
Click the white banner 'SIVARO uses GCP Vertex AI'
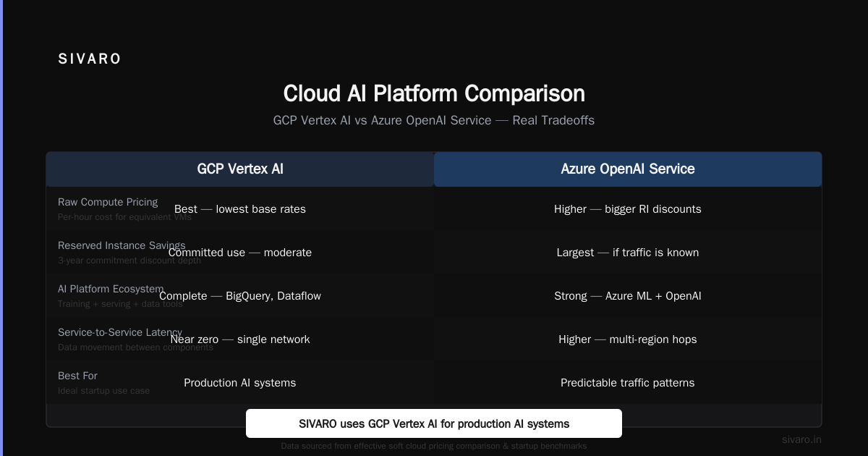click(434, 423)
